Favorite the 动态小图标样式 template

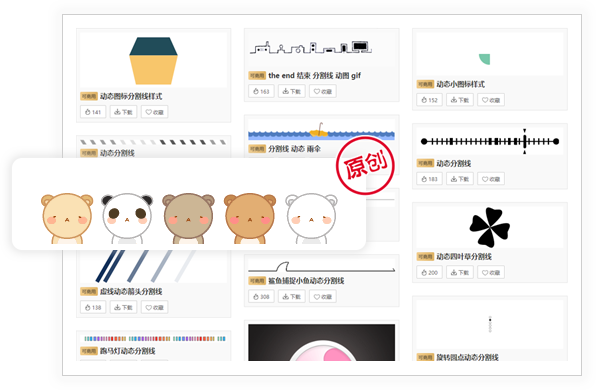click(491, 100)
